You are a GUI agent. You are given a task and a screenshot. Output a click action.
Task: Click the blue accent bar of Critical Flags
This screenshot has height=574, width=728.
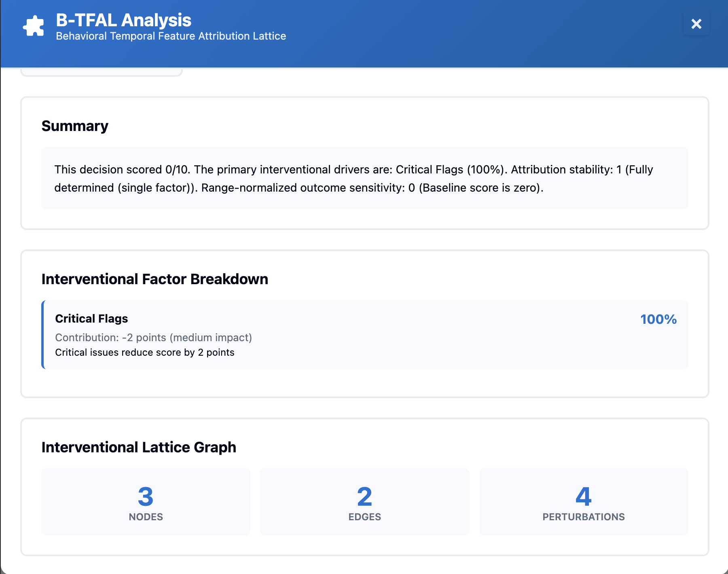click(x=43, y=335)
